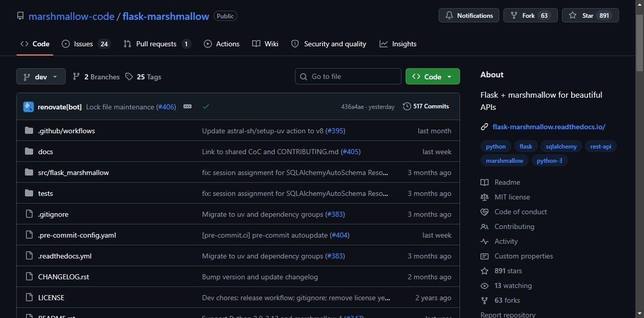Viewport: 644px width, 318px height.
Task: Open the Issues tab
Action: [86, 44]
